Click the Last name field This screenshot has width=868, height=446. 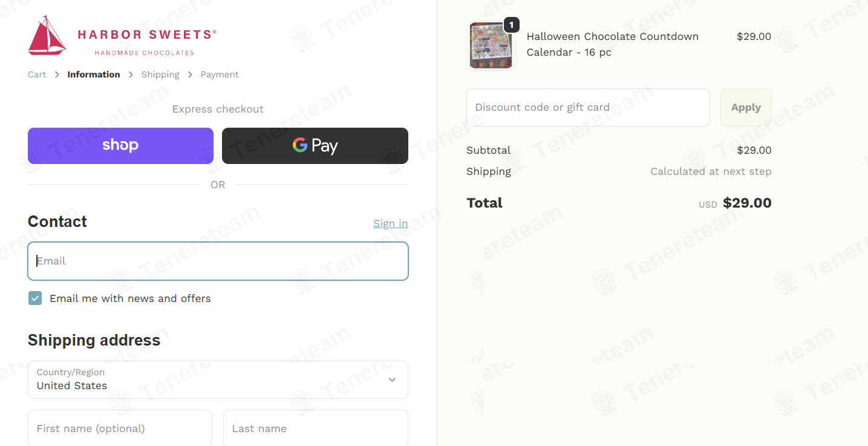316,428
